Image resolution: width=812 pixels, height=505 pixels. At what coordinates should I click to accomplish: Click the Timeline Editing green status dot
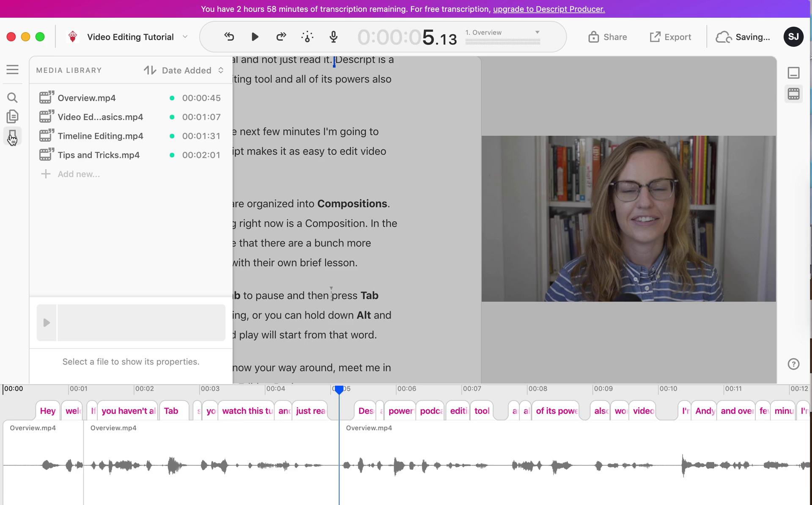click(172, 136)
